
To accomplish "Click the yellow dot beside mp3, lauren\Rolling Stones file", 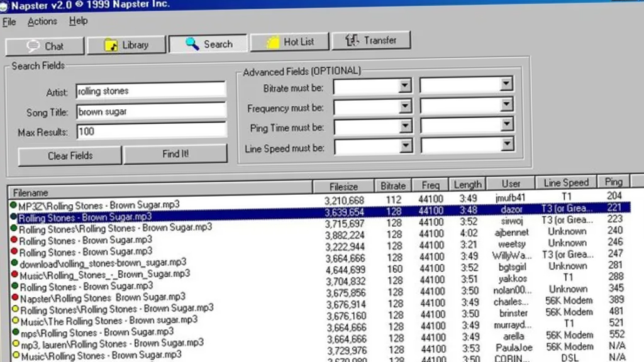I will (x=16, y=343).
